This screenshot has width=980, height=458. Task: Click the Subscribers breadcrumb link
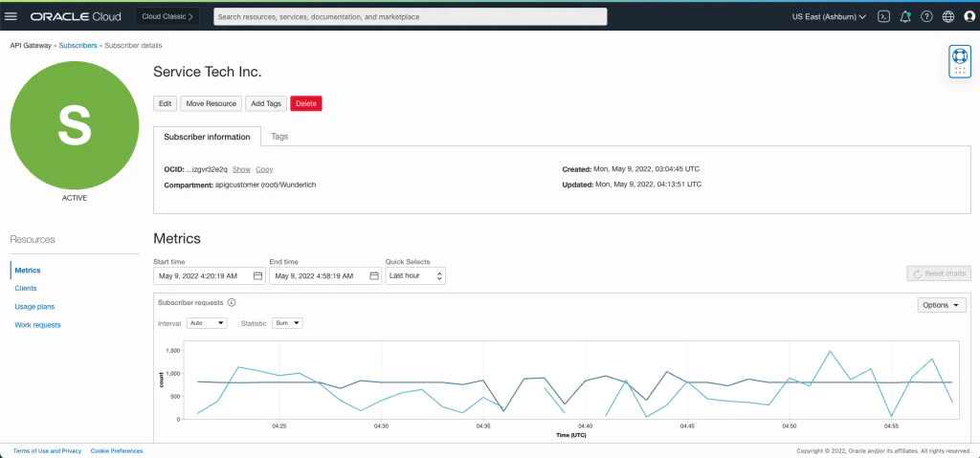78,46
